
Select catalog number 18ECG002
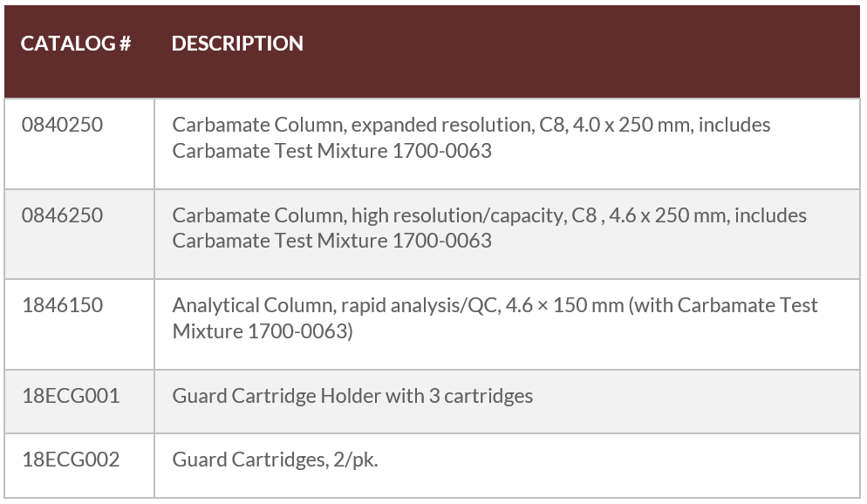[x=71, y=460]
